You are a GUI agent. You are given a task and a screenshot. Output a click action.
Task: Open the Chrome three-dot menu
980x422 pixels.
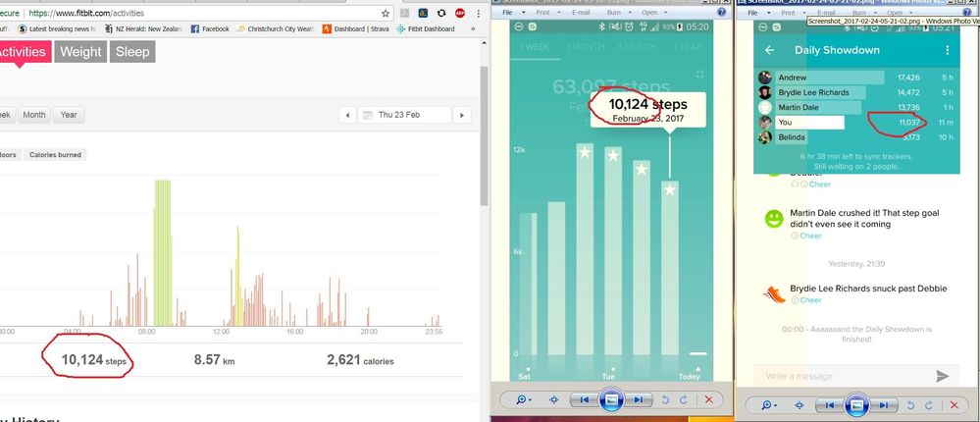click(478, 13)
